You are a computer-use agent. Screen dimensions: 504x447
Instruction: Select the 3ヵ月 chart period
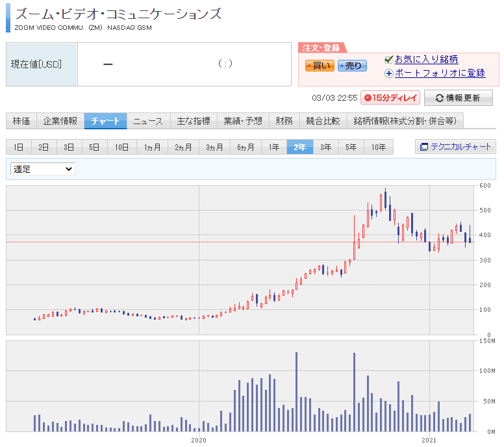coord(214,147)
